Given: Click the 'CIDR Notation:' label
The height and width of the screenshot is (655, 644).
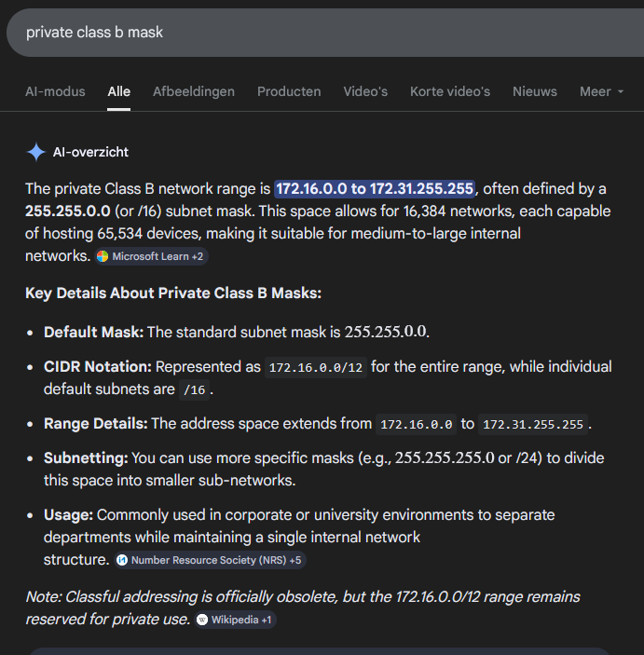Looking at the screenshot, I should click(98, 367).
